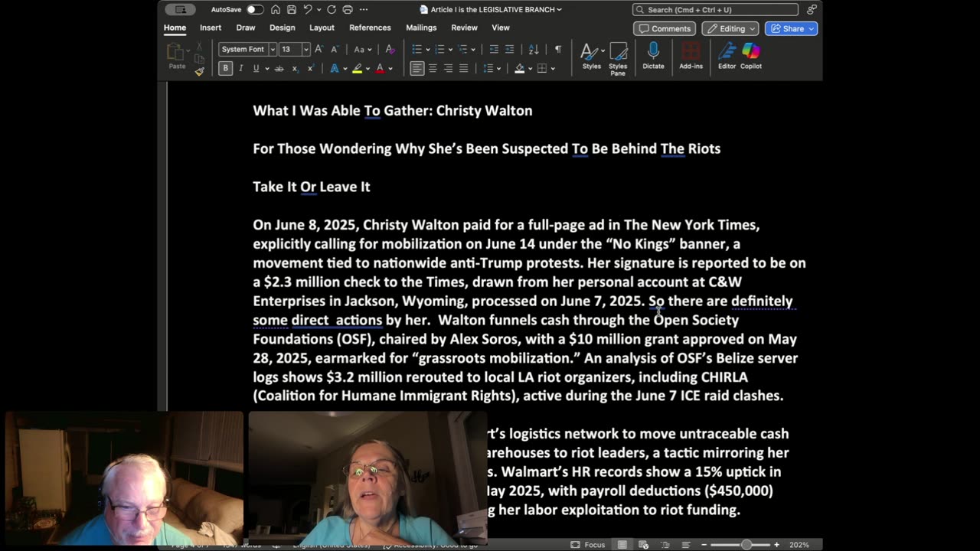Open the Styles Pane
This screenshot has width=980, height=551.
point(618,59)
